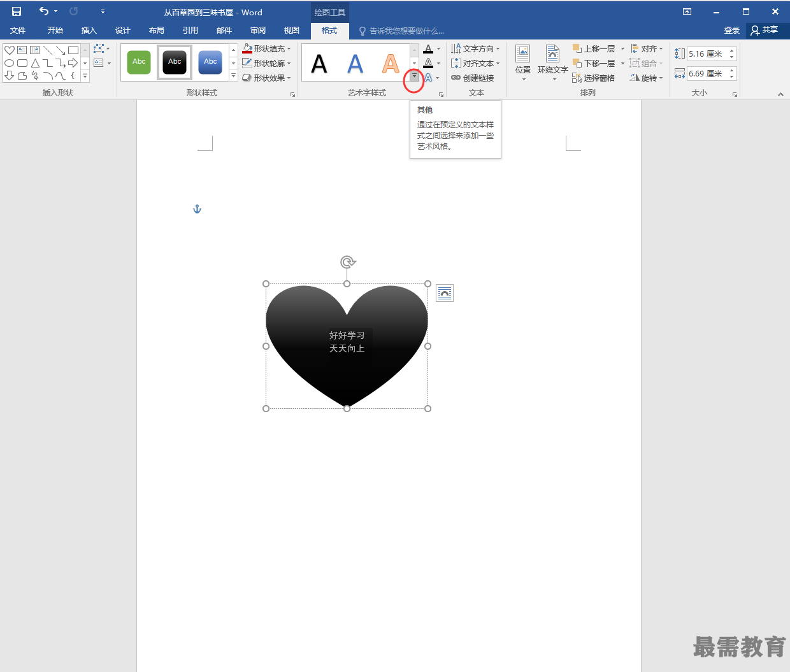Open Customize Quick Access Toolbar dropdown
This screenshot has height=672, width=790.
click(103, 11)
